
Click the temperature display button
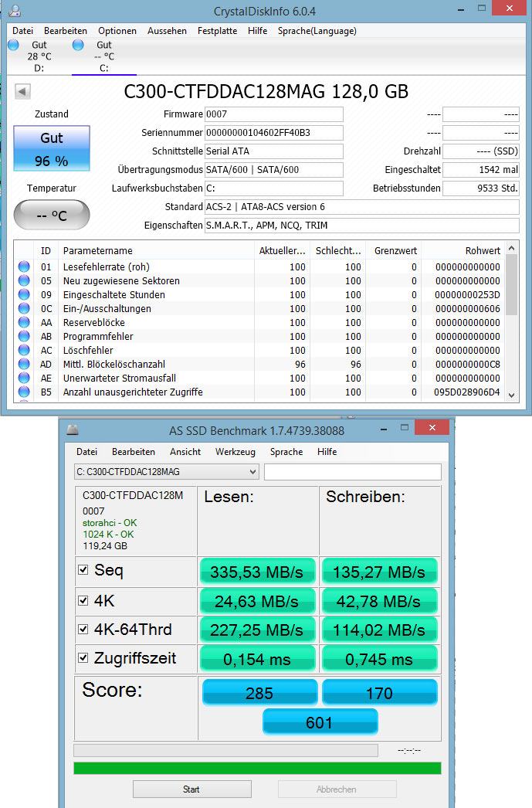pyautogui.click(x=52, y=215)
